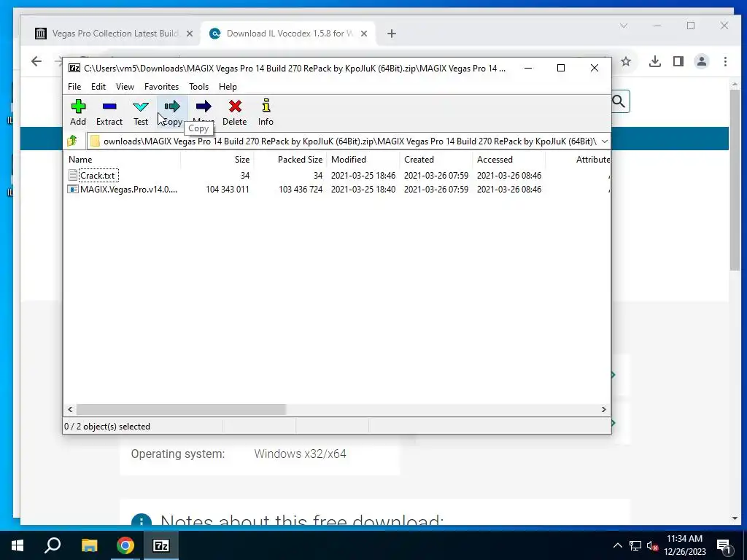The height and width of the screenshot is (560, 747).
Task: Sort by Modified column header
Action: 363,160
